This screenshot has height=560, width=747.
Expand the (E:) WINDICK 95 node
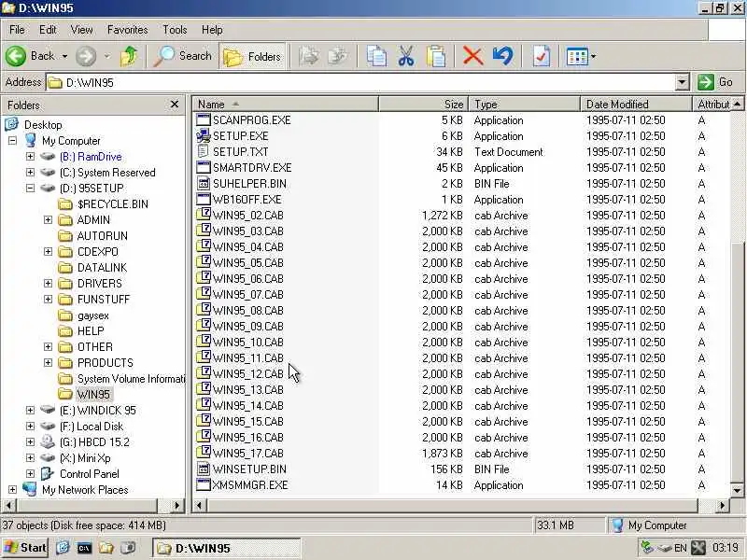(30, 410)
